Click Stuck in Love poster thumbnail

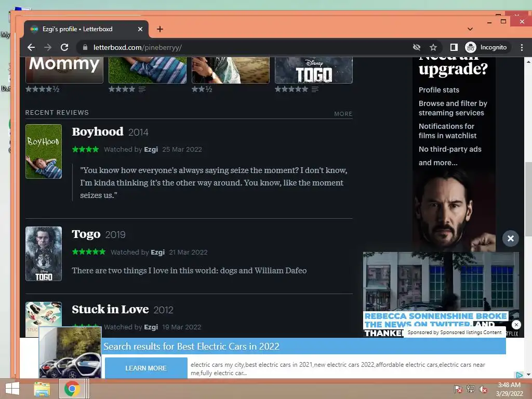pos(44,319)
